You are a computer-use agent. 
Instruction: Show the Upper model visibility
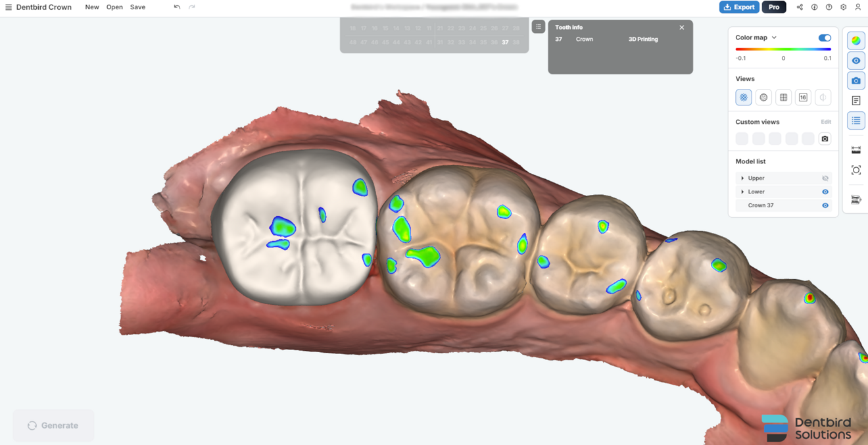point(825,178)
